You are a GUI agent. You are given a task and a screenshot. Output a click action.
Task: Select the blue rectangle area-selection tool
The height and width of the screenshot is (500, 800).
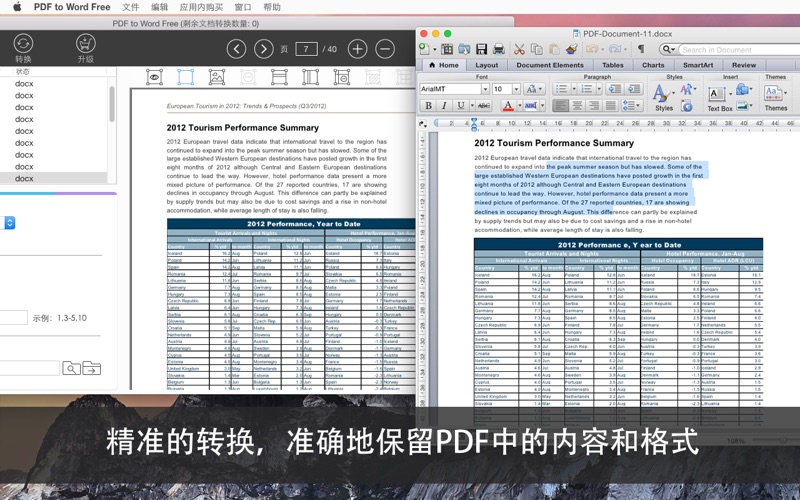[x=185, y=77]
